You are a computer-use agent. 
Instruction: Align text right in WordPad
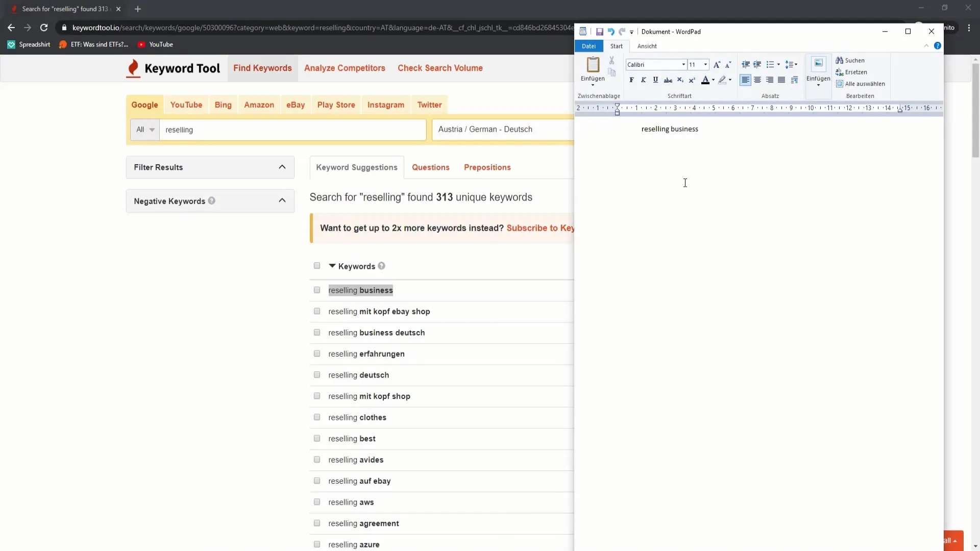pyautogui.click(x=769, y=80)
